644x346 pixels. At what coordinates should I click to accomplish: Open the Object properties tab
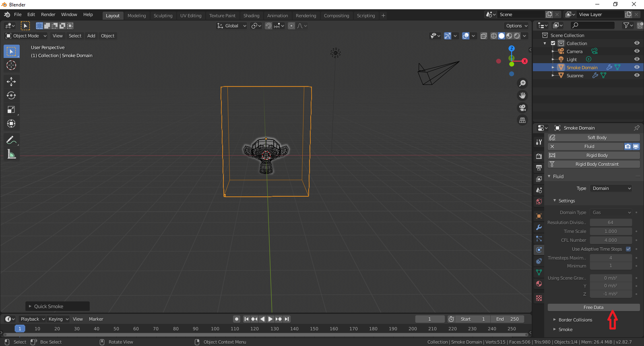[539, 216]
